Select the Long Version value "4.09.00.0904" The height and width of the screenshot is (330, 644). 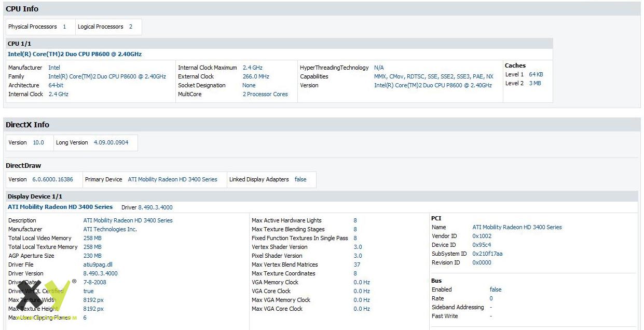pyautogui.click(x=111, y=142)
